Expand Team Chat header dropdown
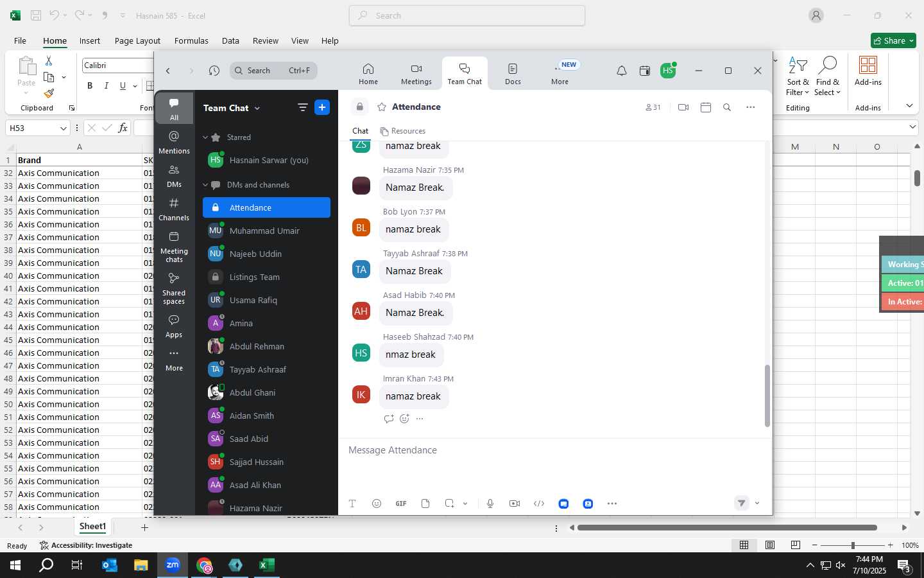The height and width of the screenshot is (578, 924). 257,108
